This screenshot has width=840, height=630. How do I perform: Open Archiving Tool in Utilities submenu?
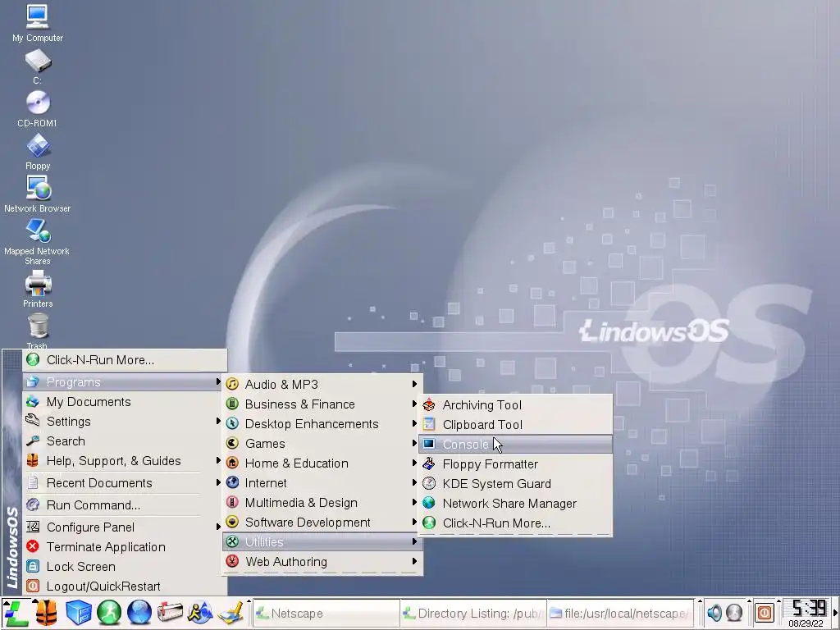[x=516, y=405]
